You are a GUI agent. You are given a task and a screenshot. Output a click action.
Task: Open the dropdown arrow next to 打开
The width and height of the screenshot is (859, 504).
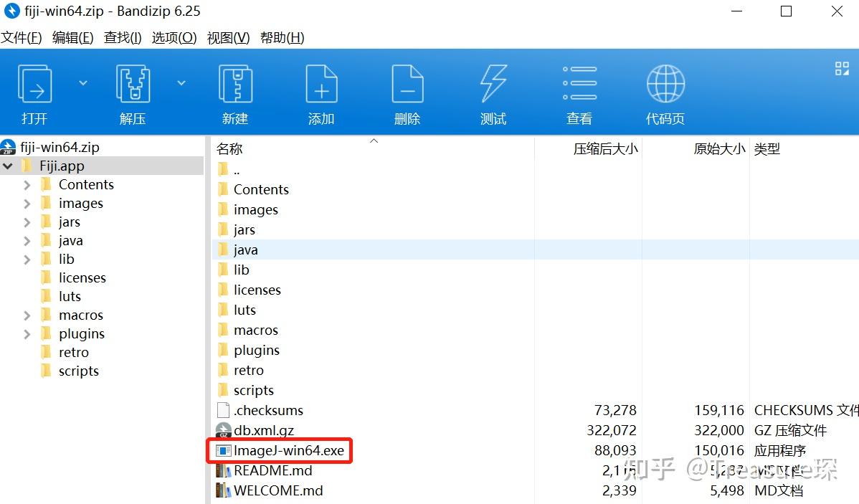tap(83, 83)
